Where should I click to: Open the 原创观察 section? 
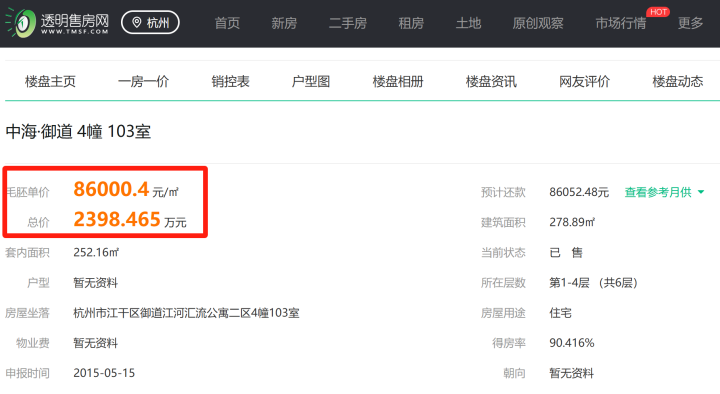[538, 23]
